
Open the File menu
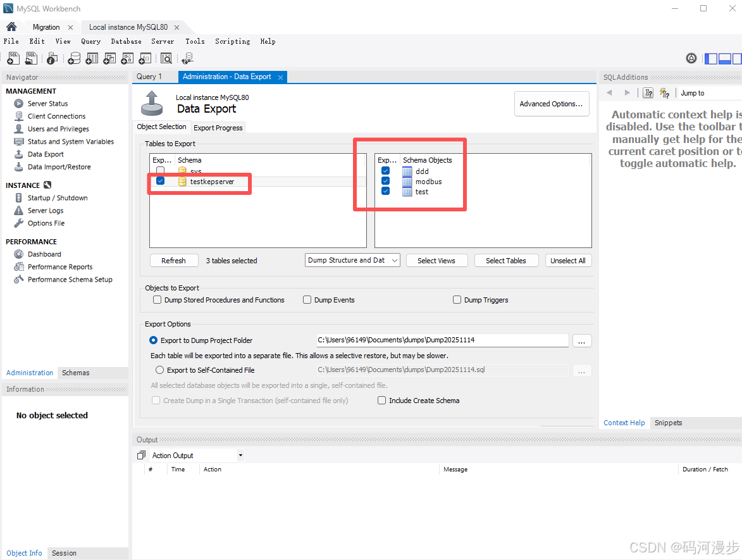point(11,41)
